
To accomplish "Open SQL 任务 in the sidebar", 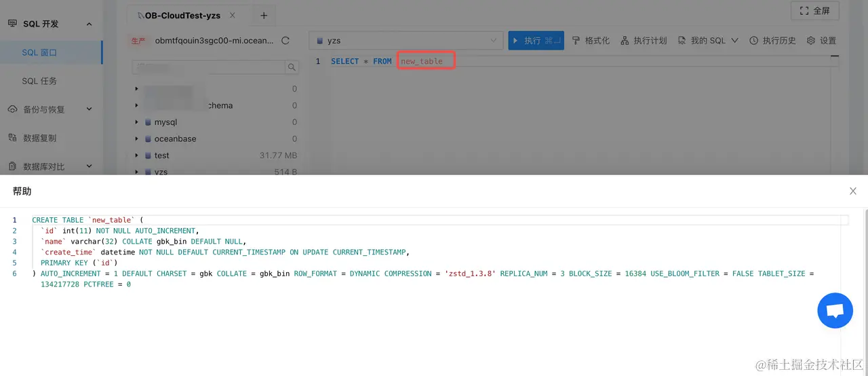I will [39, 81].
